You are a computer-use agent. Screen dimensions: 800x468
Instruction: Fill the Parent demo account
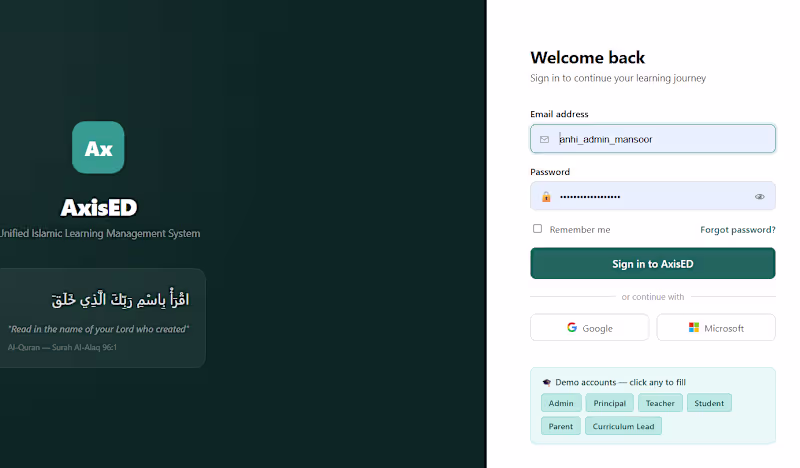click(x=561, y=426)
